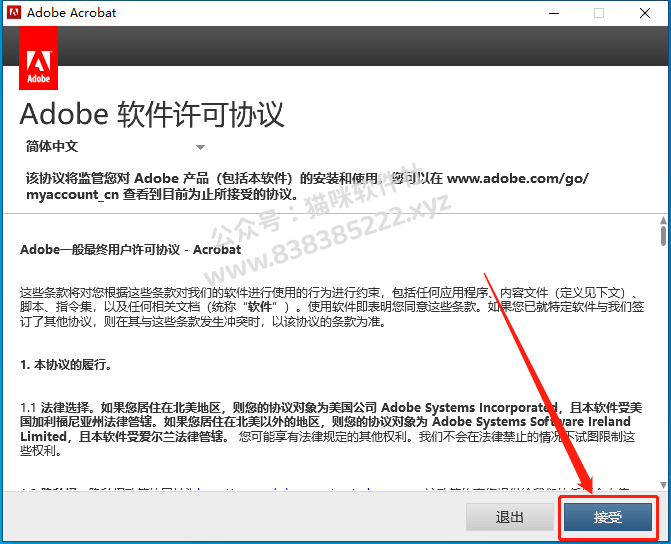This screenshot has width=671, height=544.
Task: Click the 'Adobe Acrobat' window title
Action: pos(71,13)
